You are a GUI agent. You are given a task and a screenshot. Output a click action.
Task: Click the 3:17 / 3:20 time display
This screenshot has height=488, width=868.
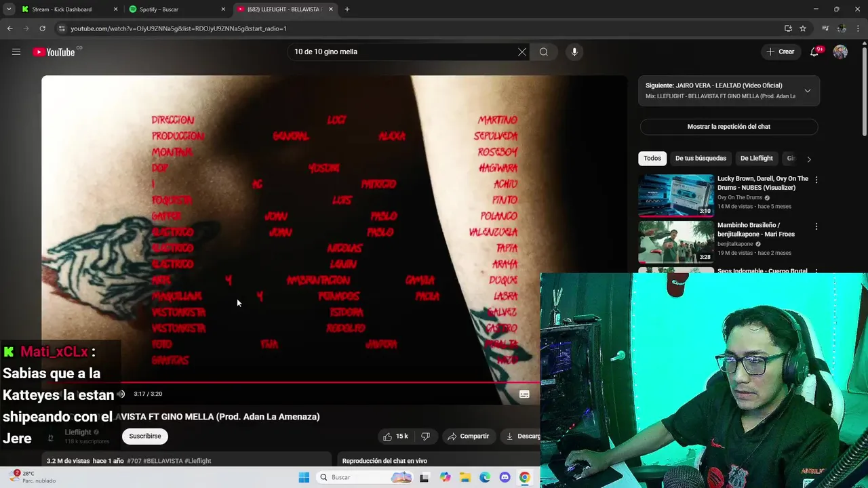pyautogui.click(x=148, y=394)
